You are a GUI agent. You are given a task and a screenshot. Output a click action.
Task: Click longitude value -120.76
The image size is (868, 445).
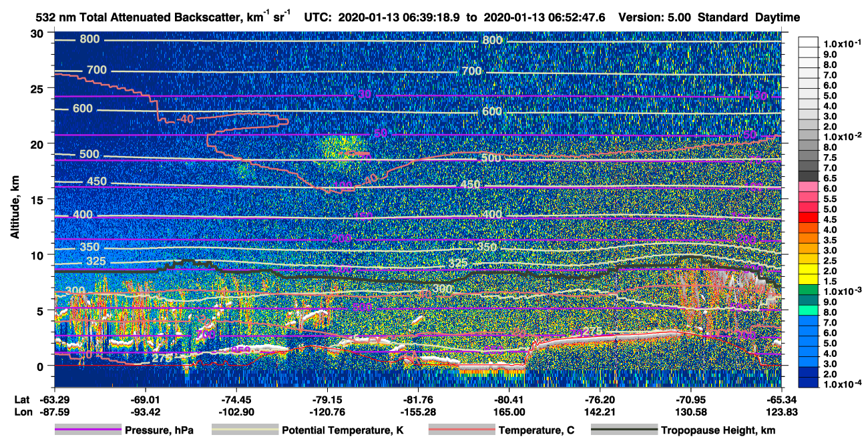(327, 412)
